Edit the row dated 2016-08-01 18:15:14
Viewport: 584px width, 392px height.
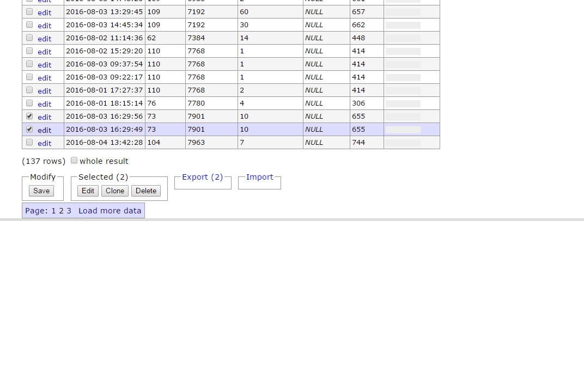(x=44, y=104)
